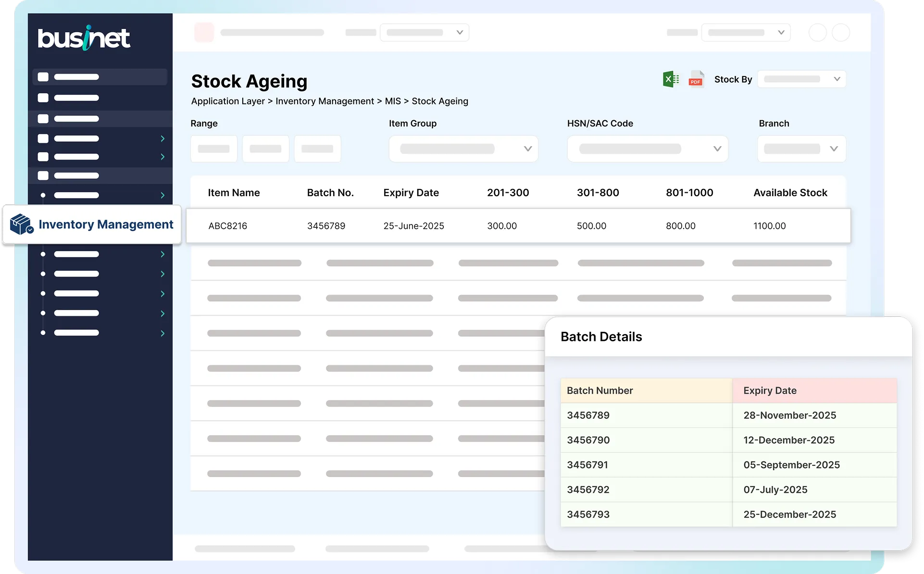Click the Inventory Management box icon
Screen dimensions: 924x574
click(22, 225)
